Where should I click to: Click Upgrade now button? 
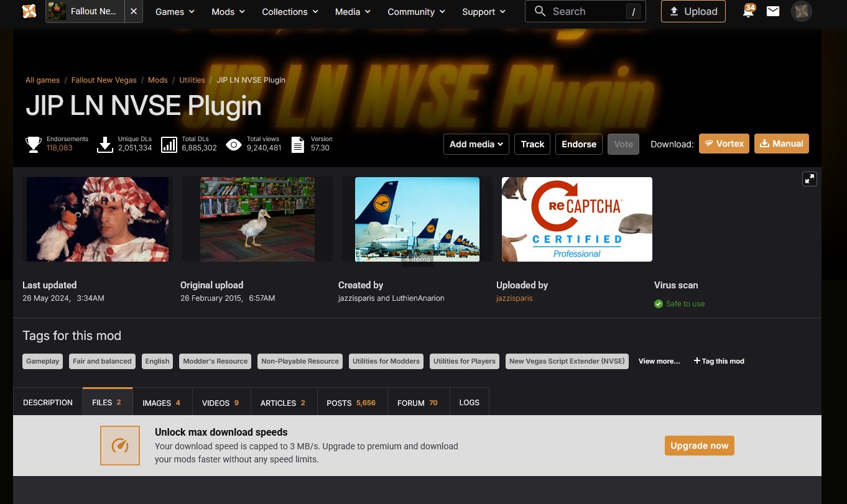[x=700, y=446]
